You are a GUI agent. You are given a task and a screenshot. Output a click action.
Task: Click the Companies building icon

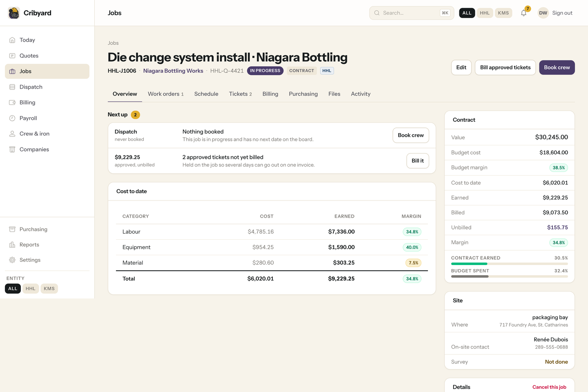[12, 149]
